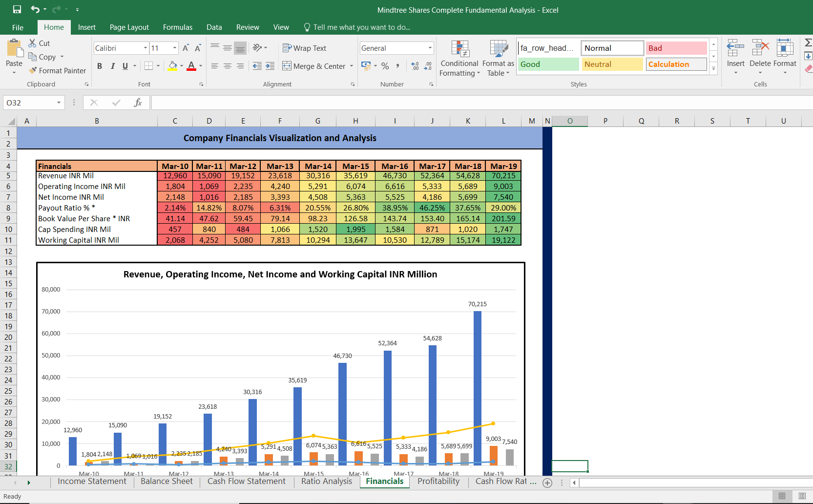Click Decrease Indent icon

point(257,66)
